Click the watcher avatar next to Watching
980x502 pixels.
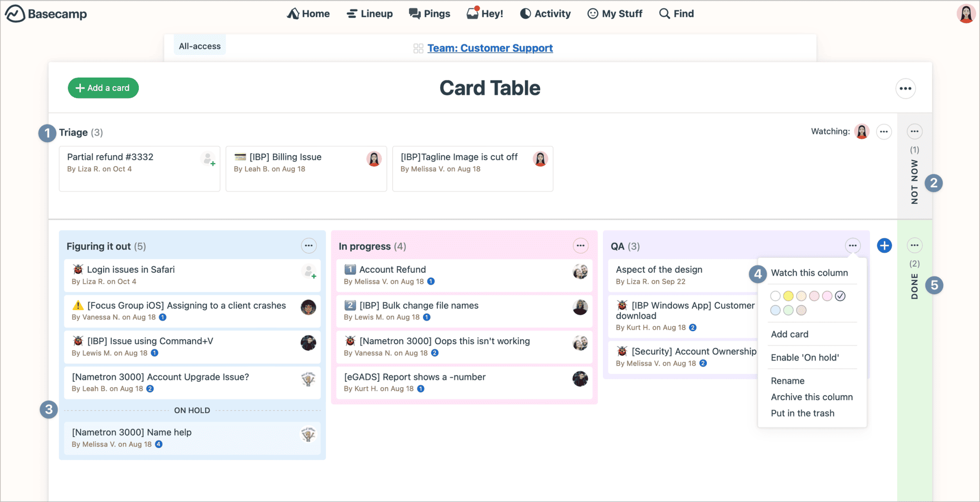coord(861,132)
